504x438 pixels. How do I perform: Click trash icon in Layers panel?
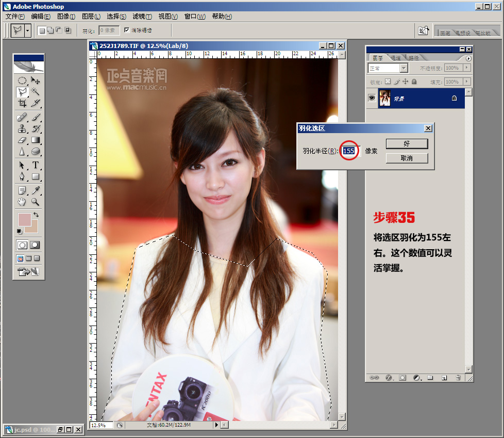(x=456, y=378)
